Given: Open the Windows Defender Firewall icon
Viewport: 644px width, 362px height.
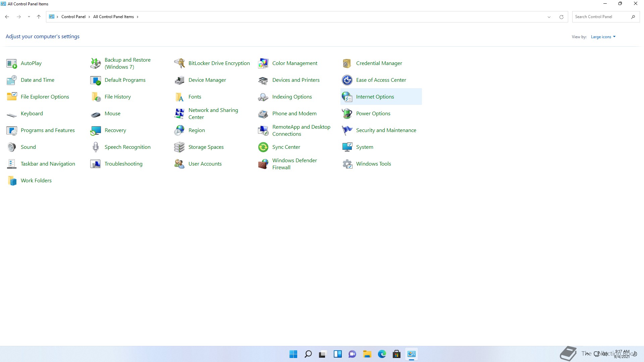Looking at the screenshot, I should pos(263,164).
